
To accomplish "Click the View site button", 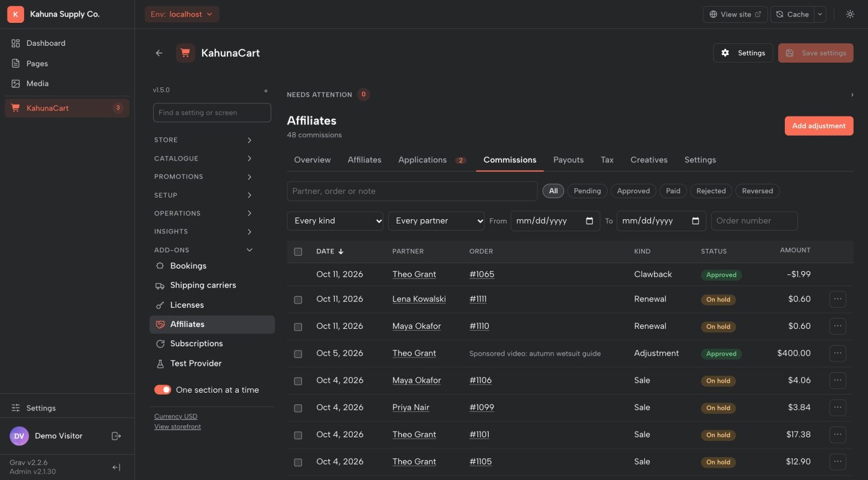I will [735, 14].
